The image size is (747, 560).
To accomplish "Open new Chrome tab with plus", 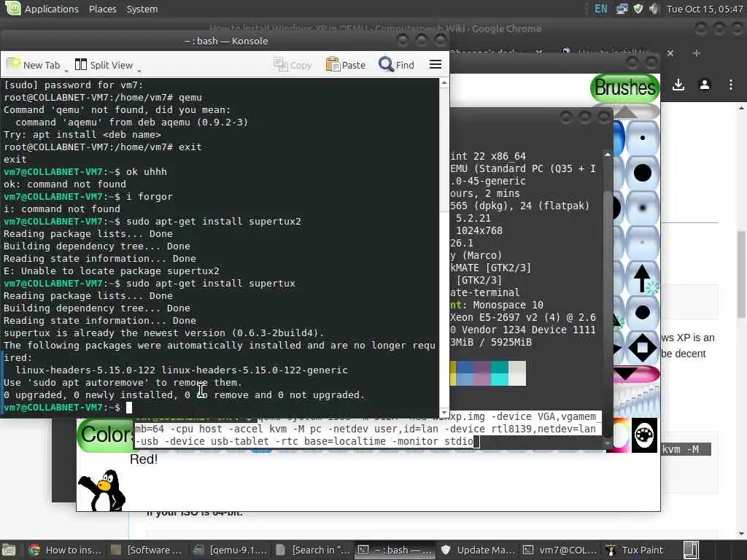I will pos(697,53).
